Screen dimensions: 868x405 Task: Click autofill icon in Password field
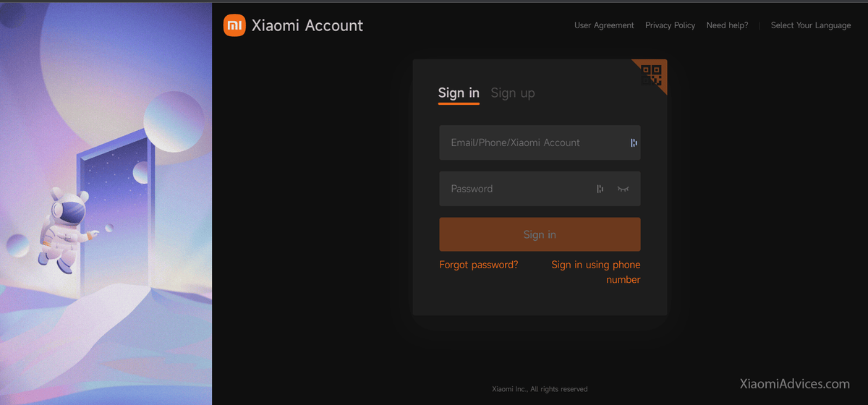(x=600, y=189)
